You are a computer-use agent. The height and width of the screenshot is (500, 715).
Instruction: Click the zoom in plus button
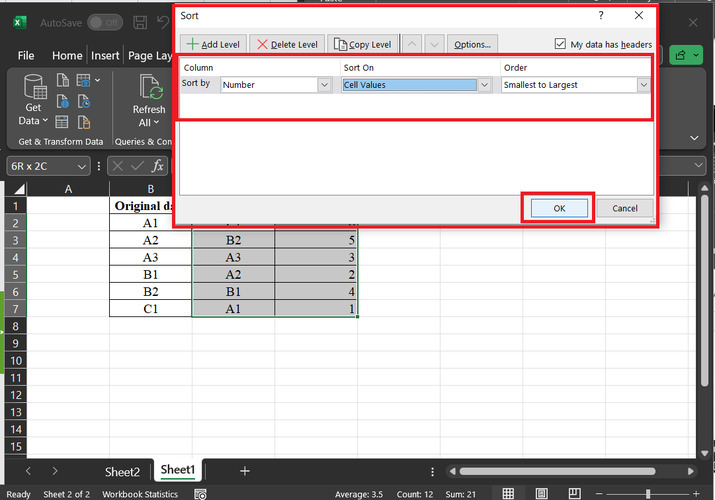point(696,494)
